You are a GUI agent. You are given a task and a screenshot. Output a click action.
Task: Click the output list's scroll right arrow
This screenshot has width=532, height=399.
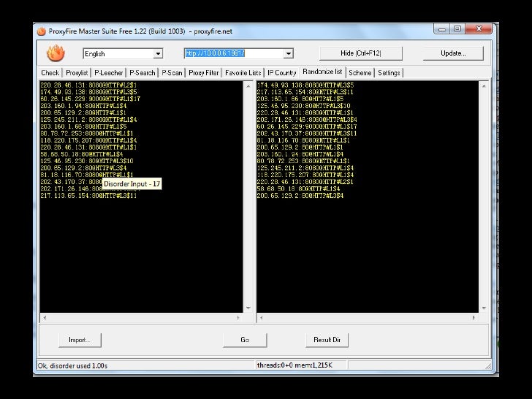474,318
